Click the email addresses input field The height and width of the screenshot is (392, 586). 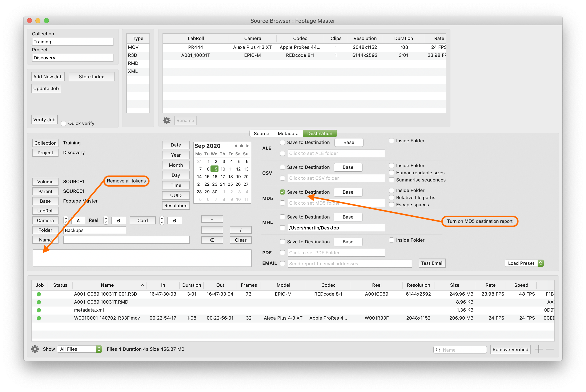click(x=350, y=264)
